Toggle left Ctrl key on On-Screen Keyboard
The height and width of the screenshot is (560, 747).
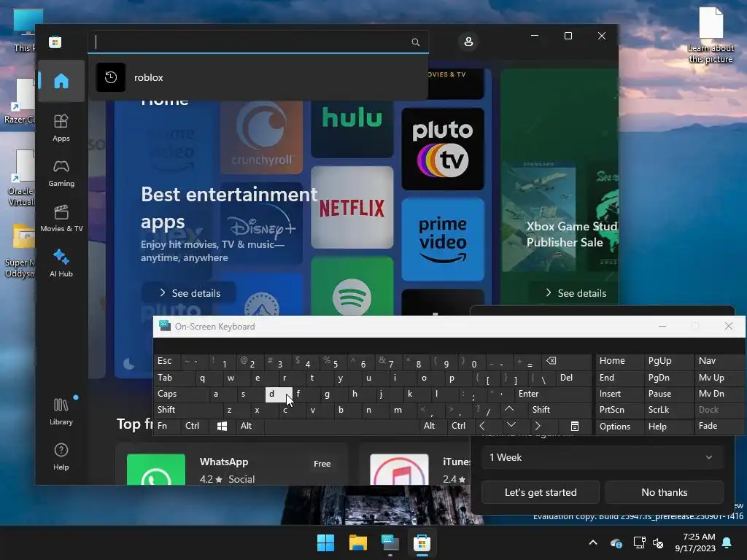tap(194, 426)
